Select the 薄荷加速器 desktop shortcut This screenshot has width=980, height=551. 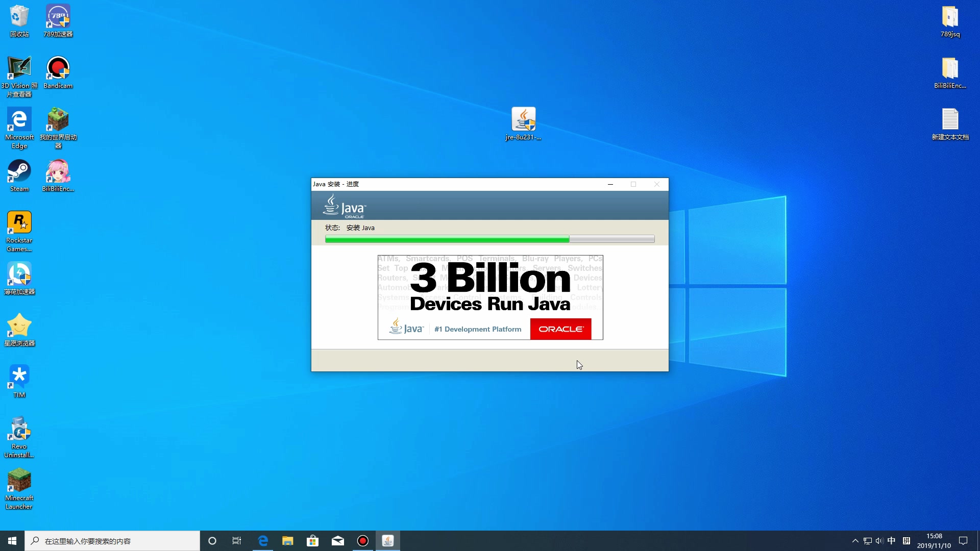[19, 279]
